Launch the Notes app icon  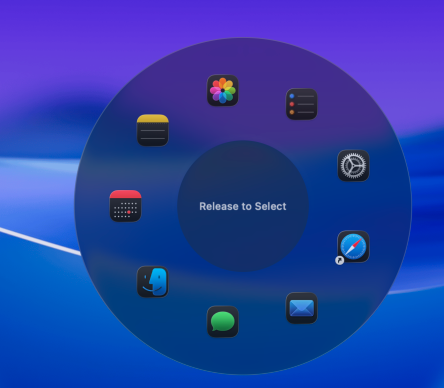(153, 130)
